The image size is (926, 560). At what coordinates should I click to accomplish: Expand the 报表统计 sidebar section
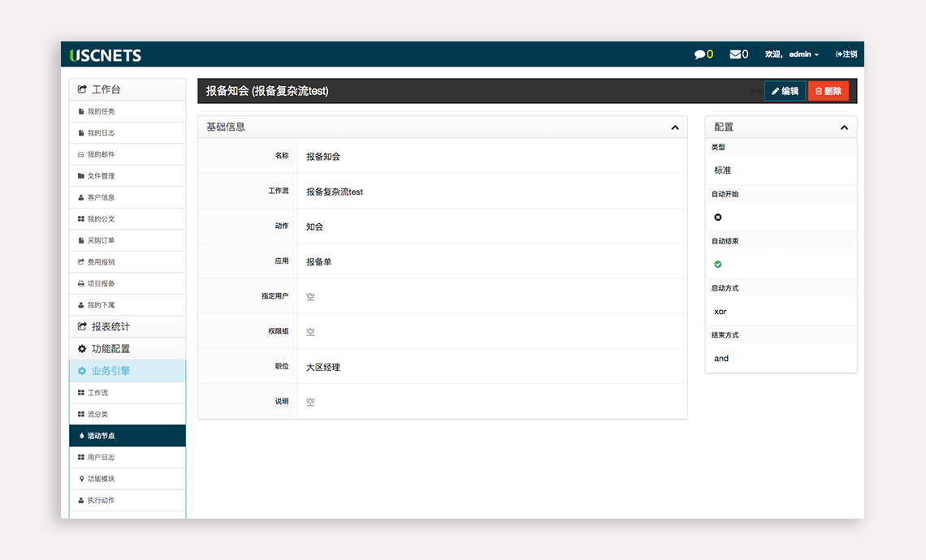tap(110, 326)
